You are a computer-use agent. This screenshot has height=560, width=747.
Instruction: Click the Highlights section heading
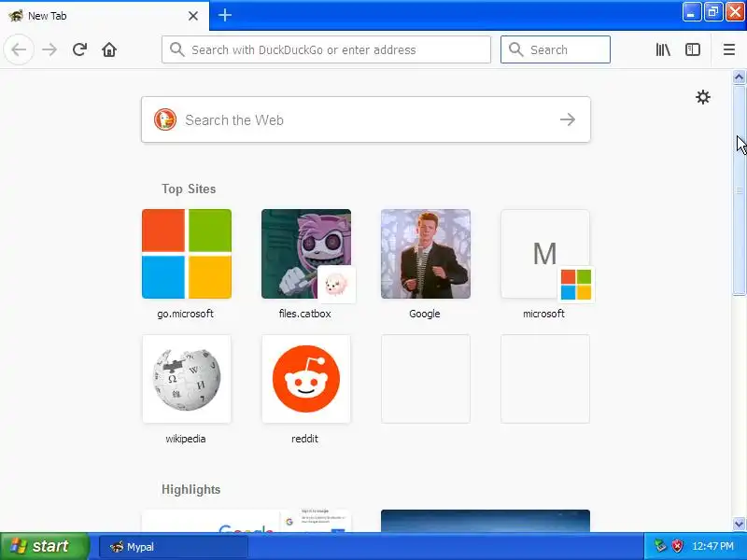pyautogui.click(x=191, y=489)
